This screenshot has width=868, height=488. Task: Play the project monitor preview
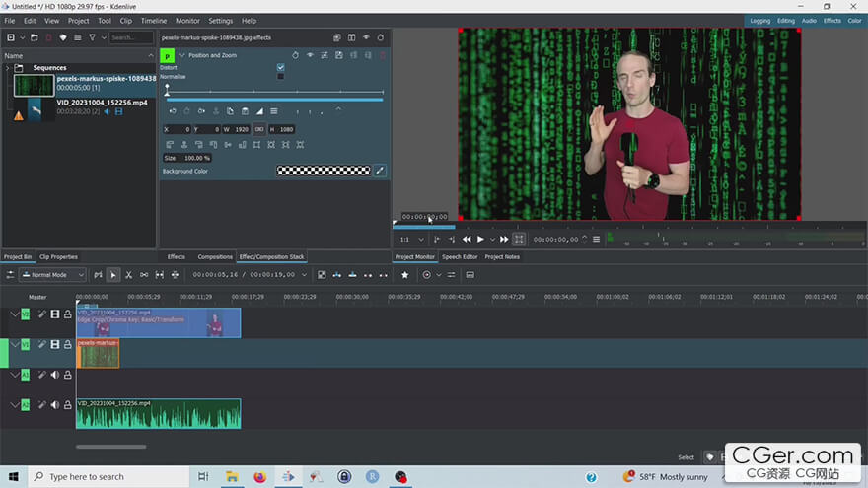click(x=480, y=239)
